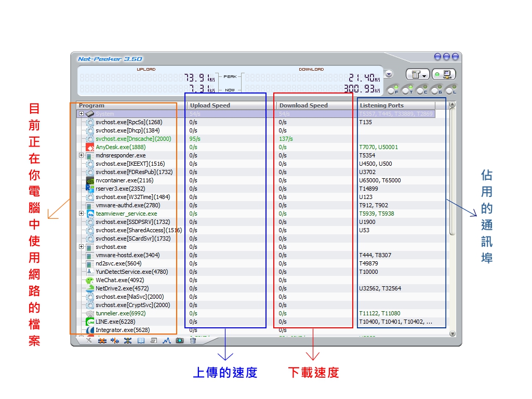Click the tunnelier.exe program icon
Image resolution: width=532 pixels, height=399 pixels.
coord(90,313)
